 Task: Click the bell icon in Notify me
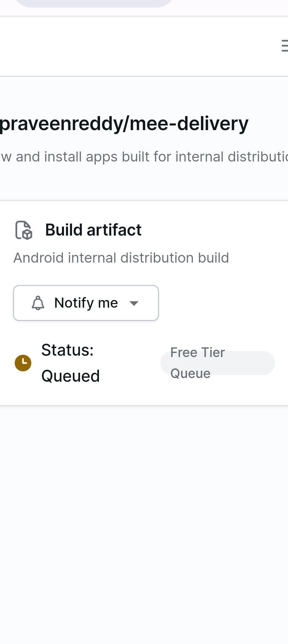click(38, 303)
